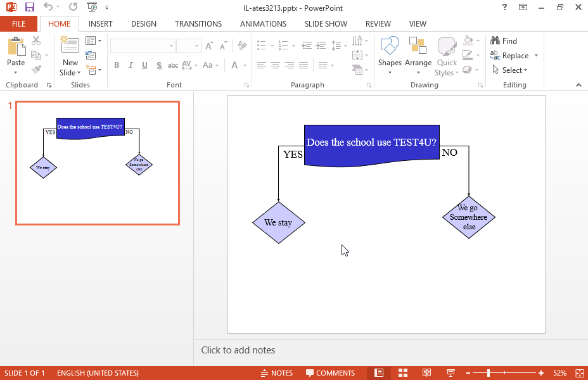The image size is (588, 380).
Task: Increase list indent level
Action: 321,46
